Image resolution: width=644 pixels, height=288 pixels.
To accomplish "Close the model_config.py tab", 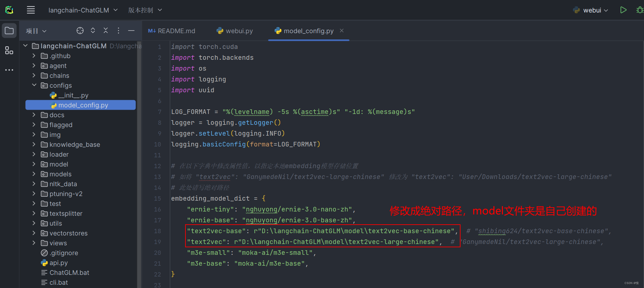I will [x=342, y=31].
